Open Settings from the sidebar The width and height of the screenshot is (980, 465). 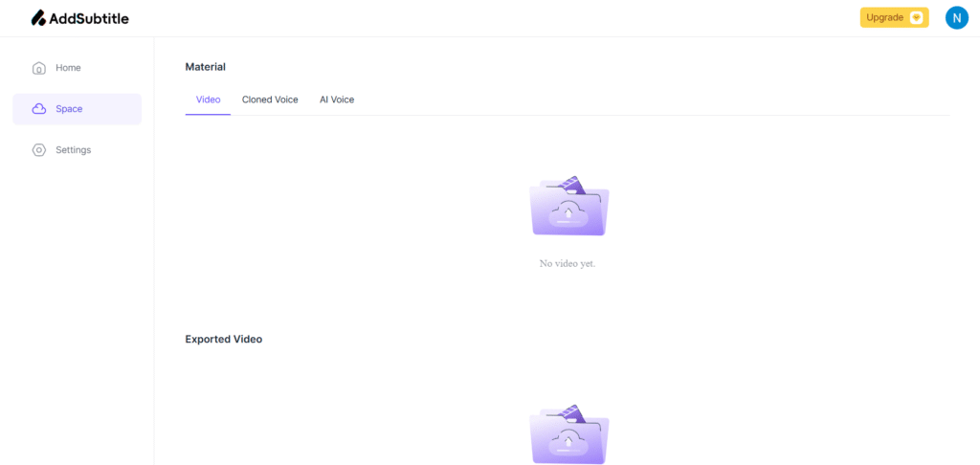tap(73, 150)
